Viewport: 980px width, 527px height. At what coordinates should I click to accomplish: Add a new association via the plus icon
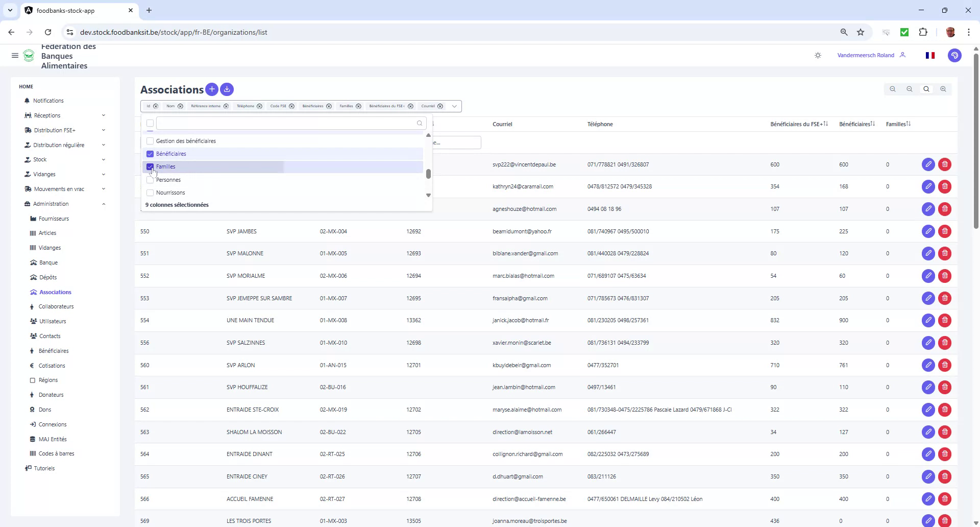[x=211, y=89]
